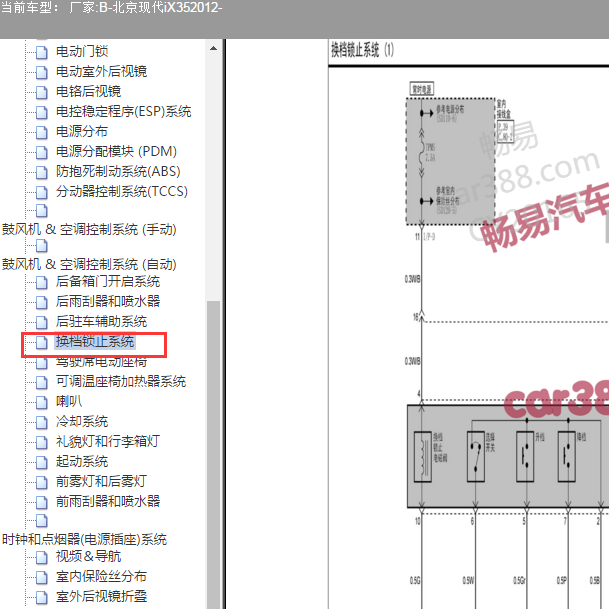
Task: Select the highlighted 换档锁止系统 item
Action: pos(95,341)
